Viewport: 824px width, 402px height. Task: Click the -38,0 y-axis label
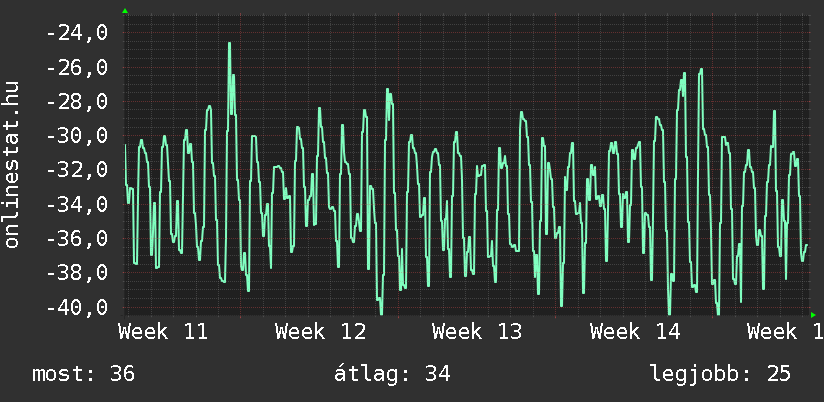(77, 272)
